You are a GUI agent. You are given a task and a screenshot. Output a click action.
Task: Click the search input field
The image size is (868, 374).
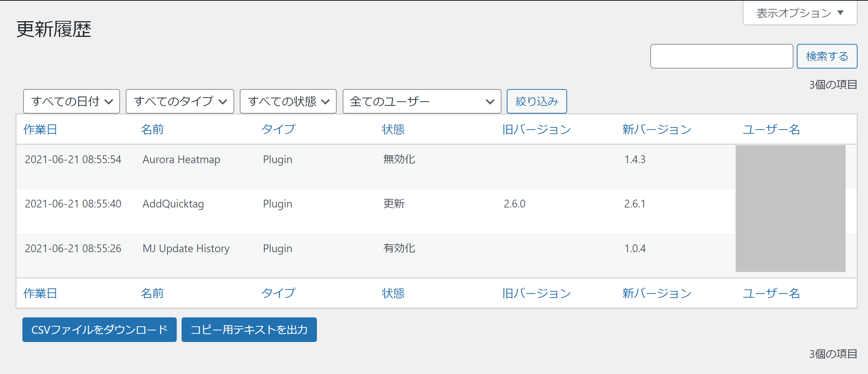click(x=721, y=56)
